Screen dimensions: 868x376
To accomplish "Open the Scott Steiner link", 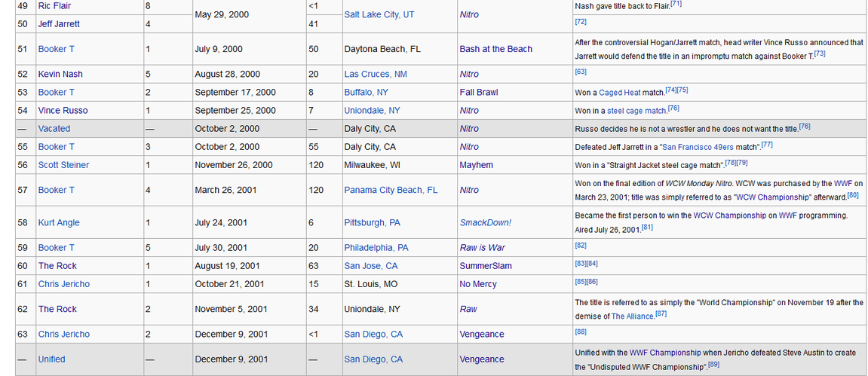I will [x=63, y=165].
